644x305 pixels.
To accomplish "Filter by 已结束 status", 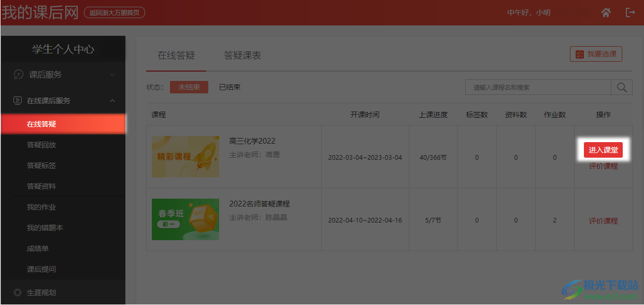I will [230, 87].
